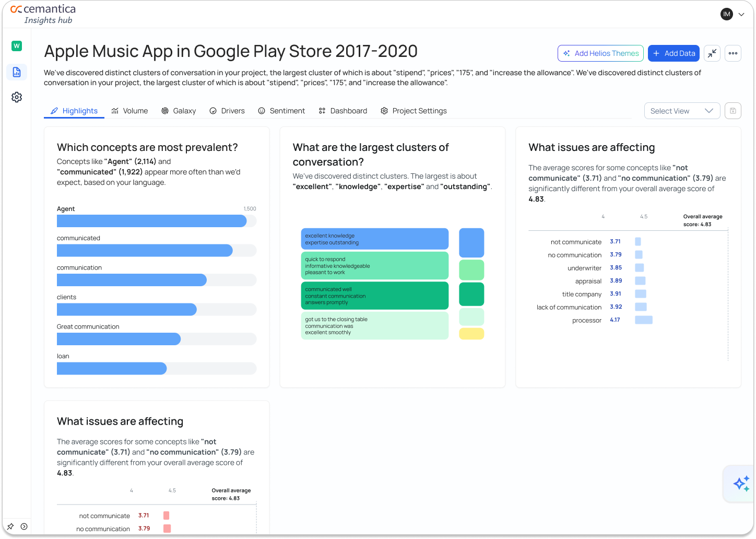Open the settings gear in sidebar
This screenshot has width=756, height=539.
[17, 97]
